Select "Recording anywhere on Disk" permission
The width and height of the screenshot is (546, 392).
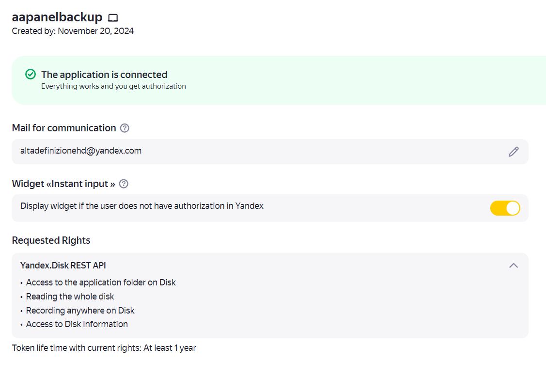click(x=80, y=311)
